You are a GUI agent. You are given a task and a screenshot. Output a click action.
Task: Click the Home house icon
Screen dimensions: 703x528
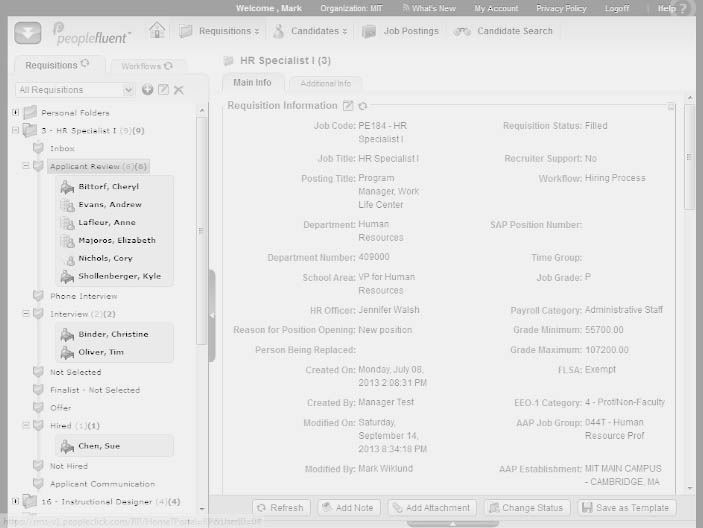tap(157, 31)
